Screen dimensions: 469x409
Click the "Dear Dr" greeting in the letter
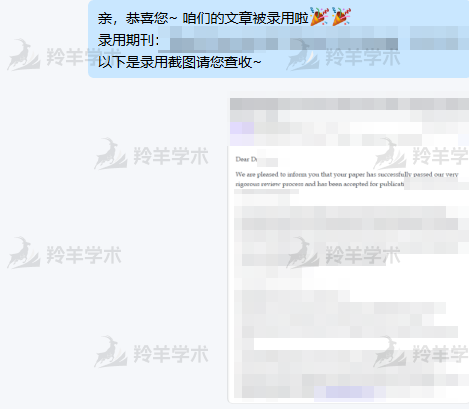(246, 159)
